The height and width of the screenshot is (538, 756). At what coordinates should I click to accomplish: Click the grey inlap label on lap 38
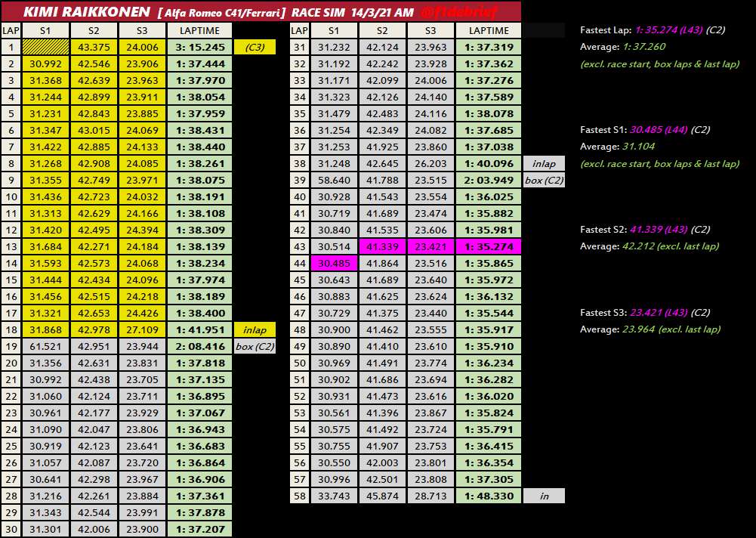(x=544, y=163)
